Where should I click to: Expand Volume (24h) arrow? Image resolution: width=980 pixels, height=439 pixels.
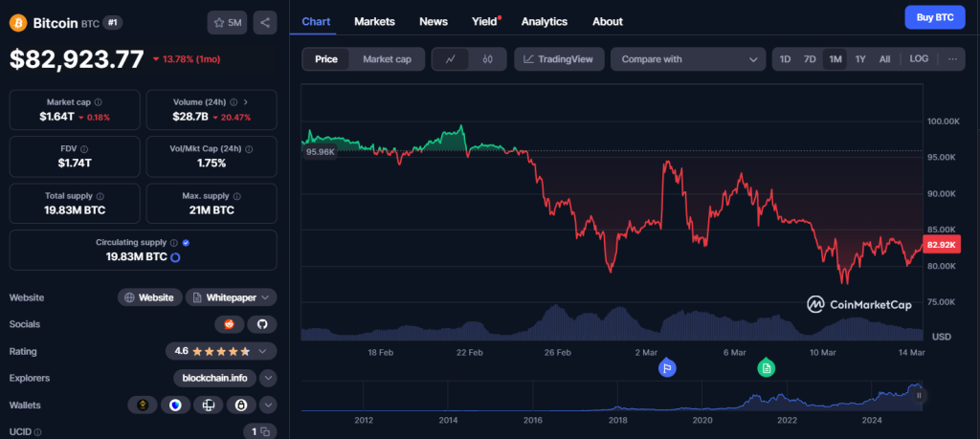click(x=246, y=101)
